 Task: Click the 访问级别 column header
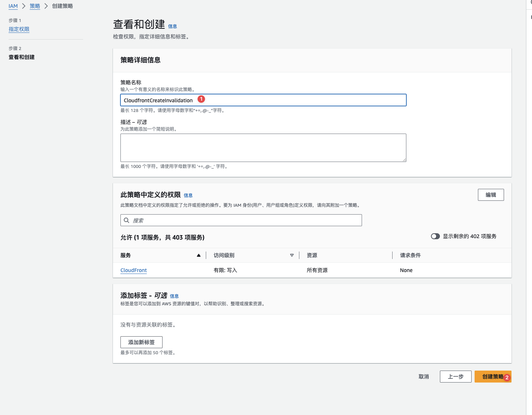point(224,255)
